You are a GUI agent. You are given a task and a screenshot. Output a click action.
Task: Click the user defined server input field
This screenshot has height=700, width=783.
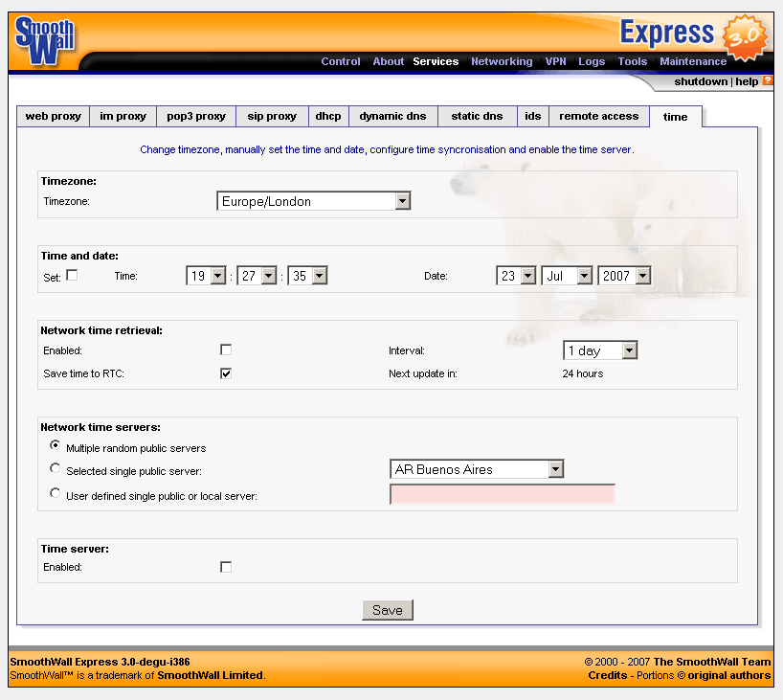pyautogui.click(x=502, y=494)
